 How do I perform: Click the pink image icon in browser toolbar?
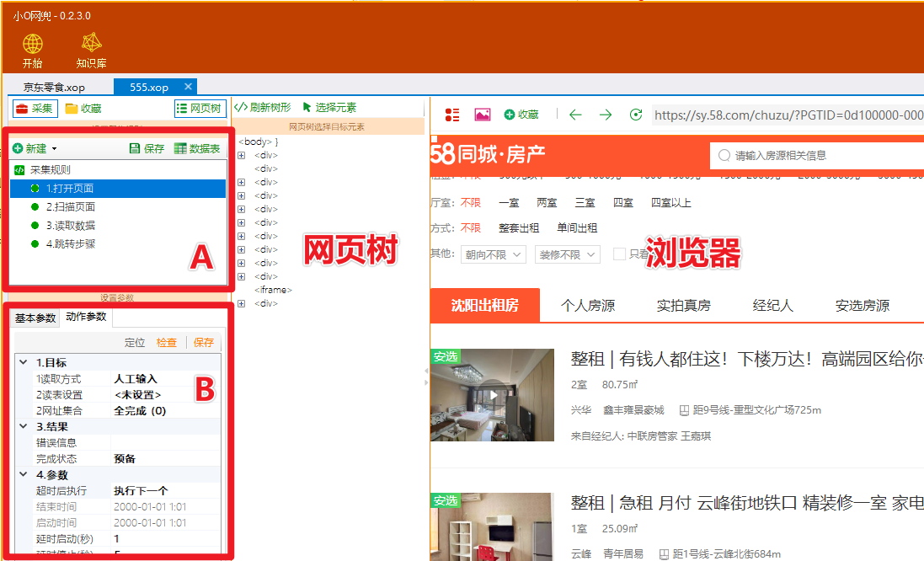(x=483, y=115)
